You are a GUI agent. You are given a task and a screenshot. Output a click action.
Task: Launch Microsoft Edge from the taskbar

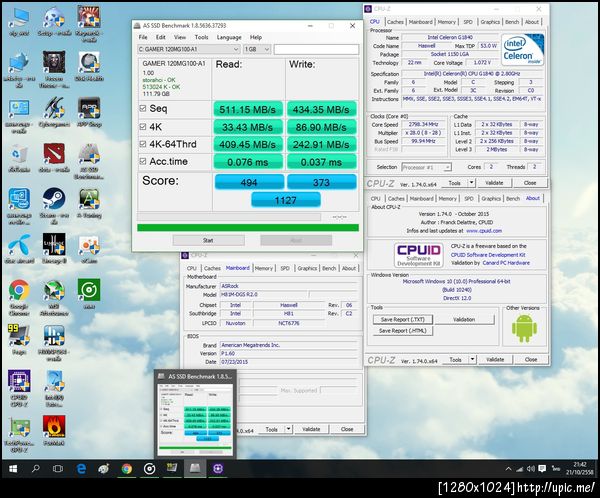[81, 469]
